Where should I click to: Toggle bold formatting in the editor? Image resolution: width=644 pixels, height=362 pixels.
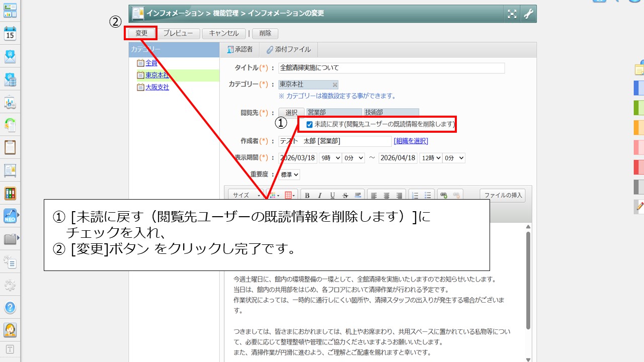click(x=307, y=195)
